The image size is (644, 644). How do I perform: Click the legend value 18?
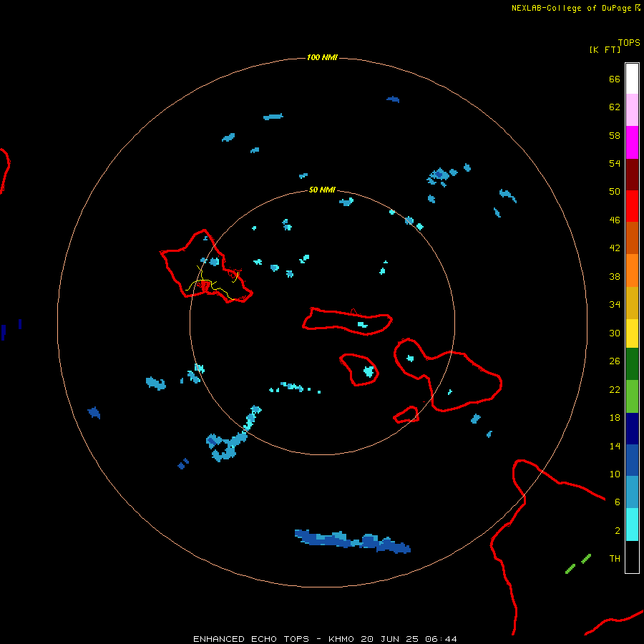pos(615,418)
